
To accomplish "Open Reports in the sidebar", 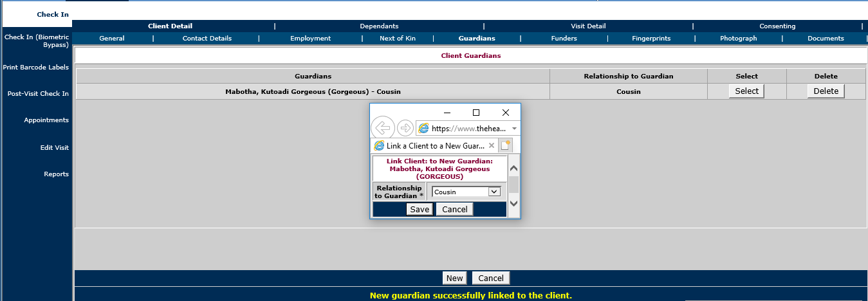I will tap(56, 174).
